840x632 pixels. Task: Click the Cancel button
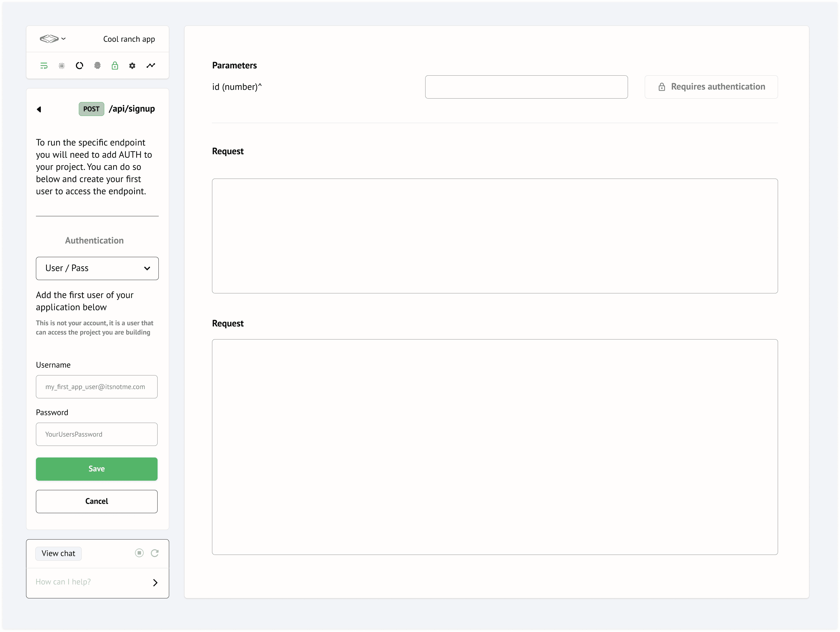tap(96, 501)
